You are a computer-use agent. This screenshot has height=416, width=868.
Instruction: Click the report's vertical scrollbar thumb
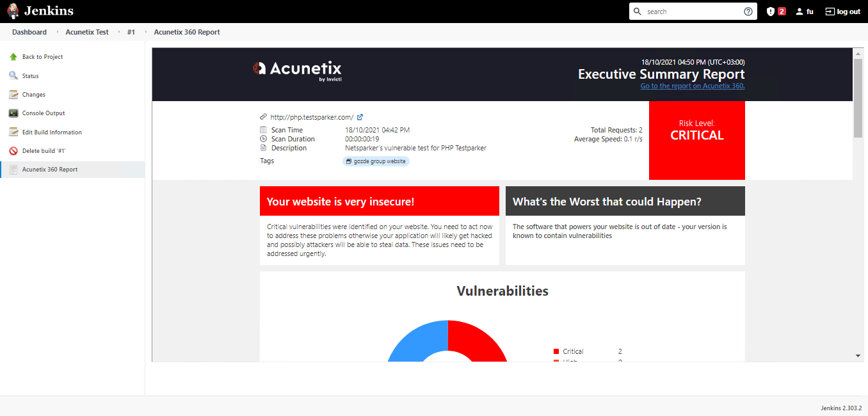(858, 98)
